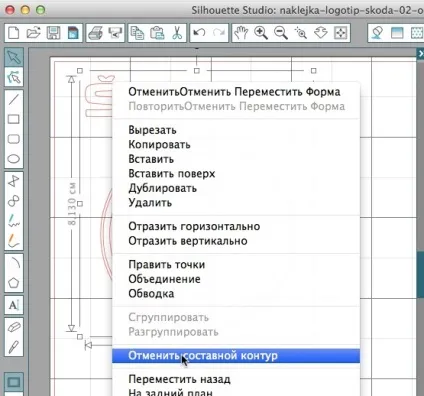
Task: Click the Zoom Out magnifier
Action: pyautogui.click(x=281, y=33)
